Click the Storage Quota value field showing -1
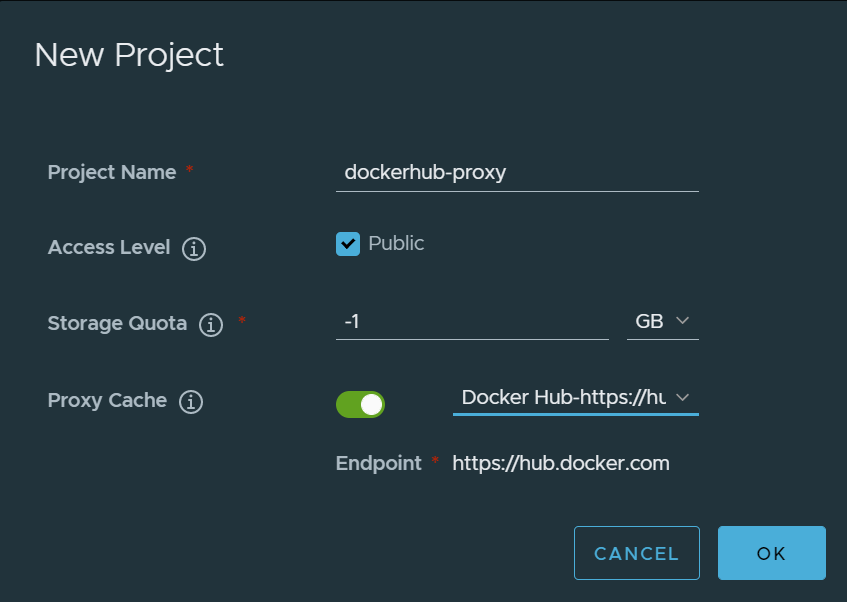847x602 pixels. (x=471, y=322)
